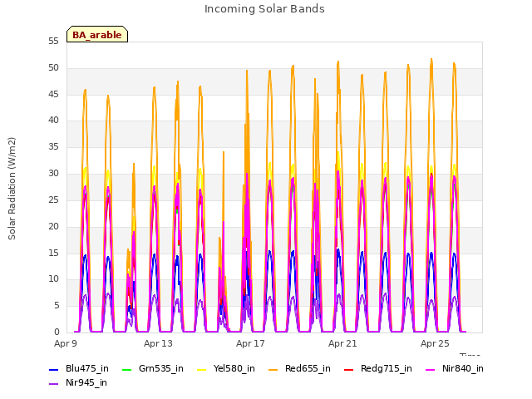This screenshot has width=532, height=399.
Task: Click the 15 y-axis tick label
Action: (53, 253)
